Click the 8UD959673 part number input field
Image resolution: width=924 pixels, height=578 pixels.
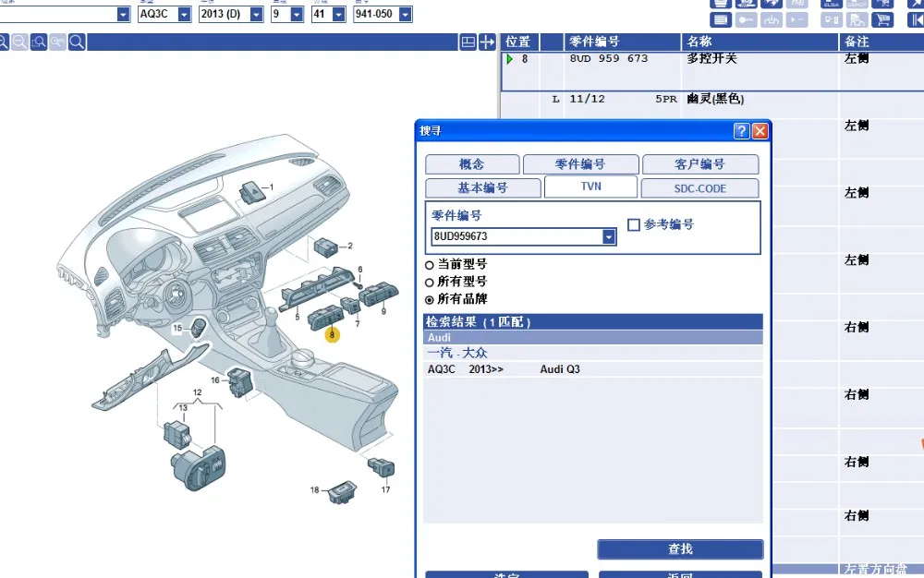(517, 236)
